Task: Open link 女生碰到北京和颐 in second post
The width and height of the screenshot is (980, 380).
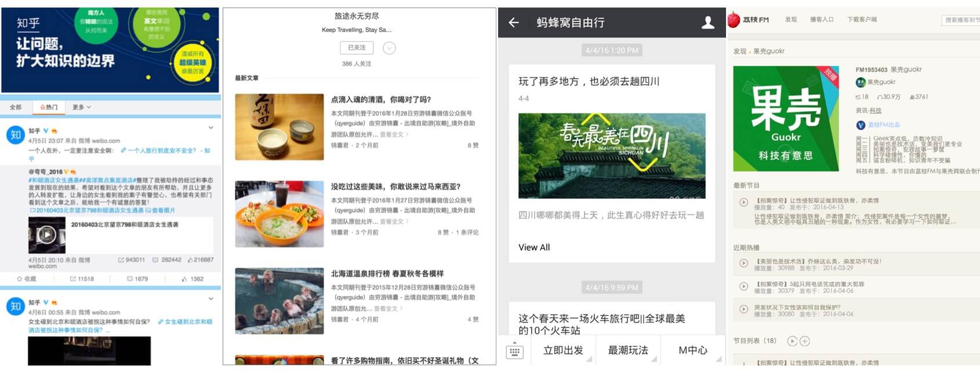Action: pyautogui.click(x=185, y=321)
